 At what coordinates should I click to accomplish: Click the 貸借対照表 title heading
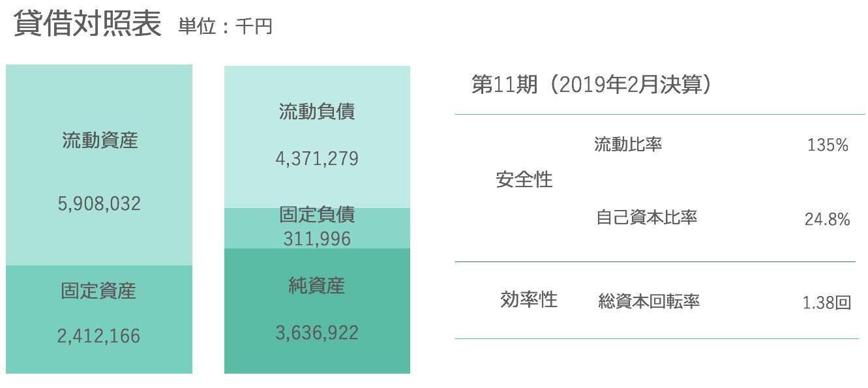87,24
